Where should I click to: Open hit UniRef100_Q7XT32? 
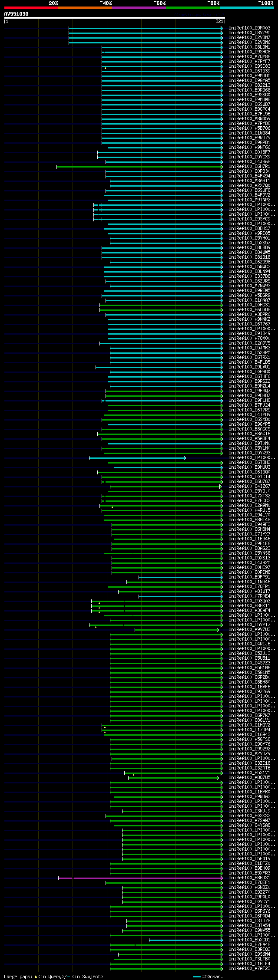click(x=249, y=496)
